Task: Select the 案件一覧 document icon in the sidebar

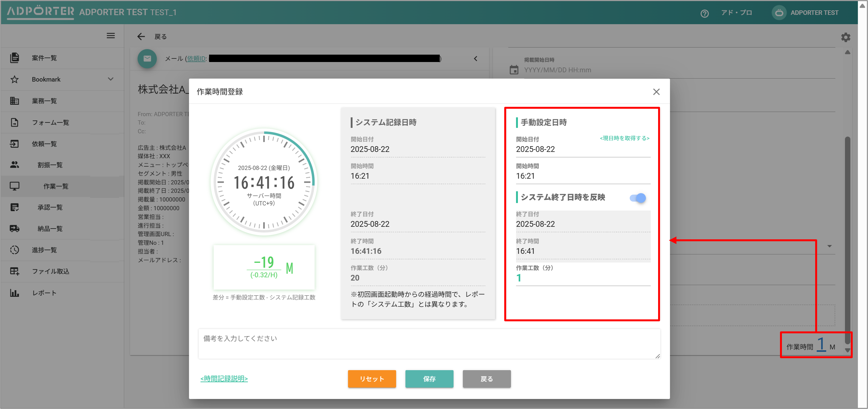Action: click(x=15, y=58)
